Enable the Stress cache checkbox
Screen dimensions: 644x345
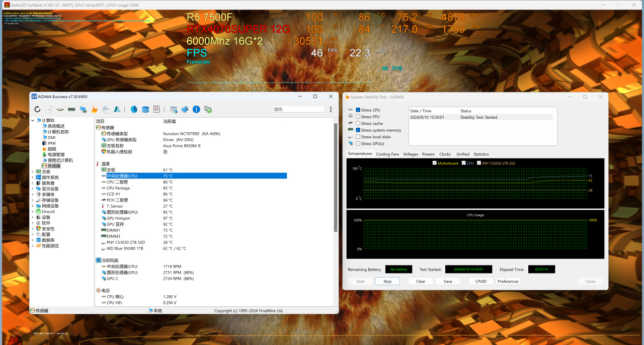[x=358, y=123]
